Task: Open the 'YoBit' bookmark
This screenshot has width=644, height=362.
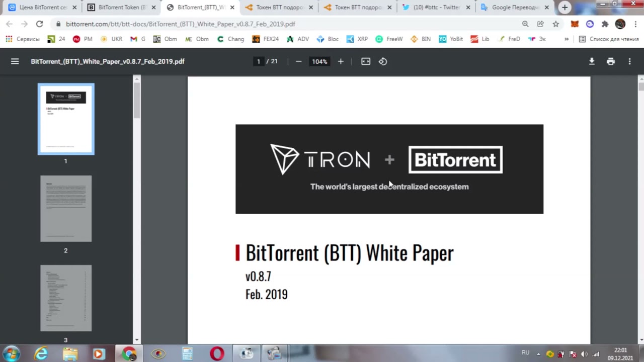Action: 451,39
